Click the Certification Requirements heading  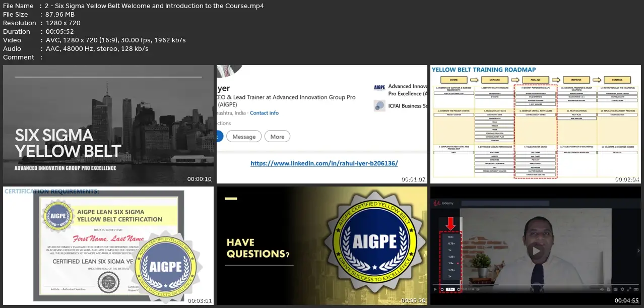(x=52, y=191)
